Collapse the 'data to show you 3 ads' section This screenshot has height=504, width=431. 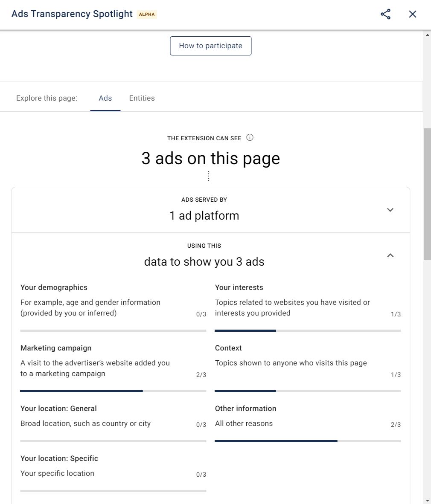tap(390, 255)
